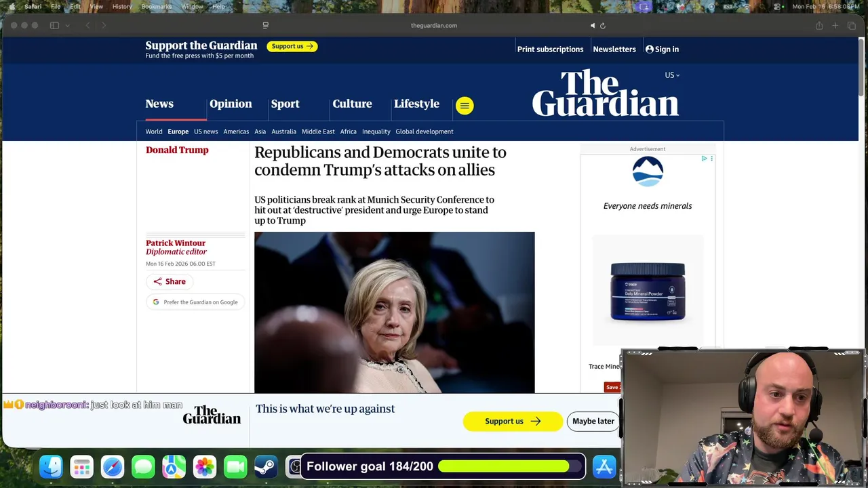Viewport: 868px width, 488px height.
Task: Select the Opinion section tab
Action: click(x=231, y=104)
